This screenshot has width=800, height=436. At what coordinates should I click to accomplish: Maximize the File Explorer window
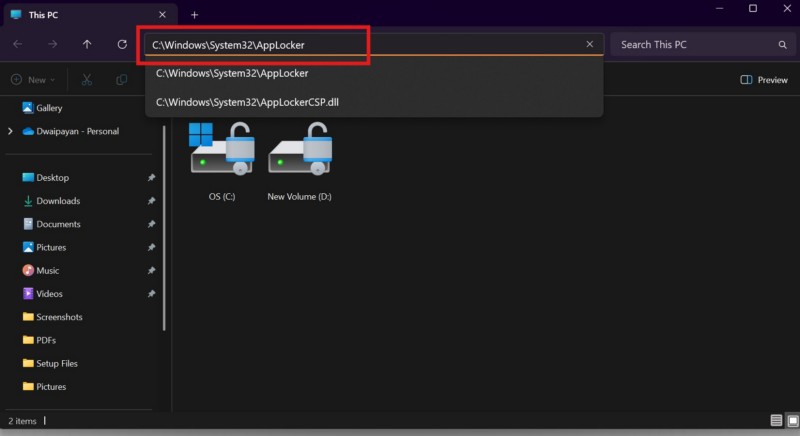coord(753,9)
